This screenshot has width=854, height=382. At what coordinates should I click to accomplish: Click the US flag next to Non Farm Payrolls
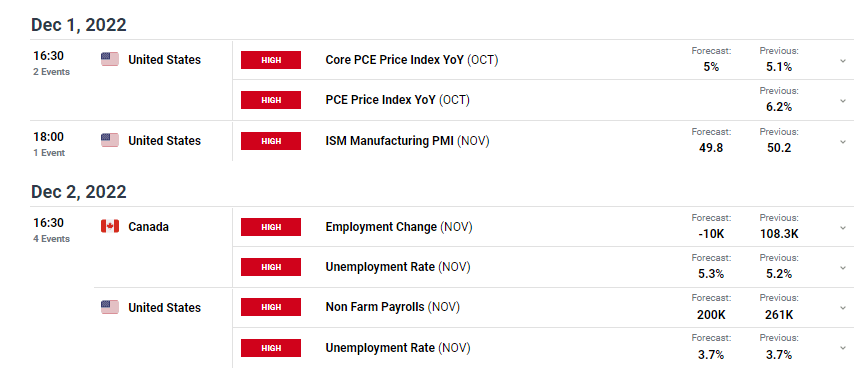pos(109,307)
